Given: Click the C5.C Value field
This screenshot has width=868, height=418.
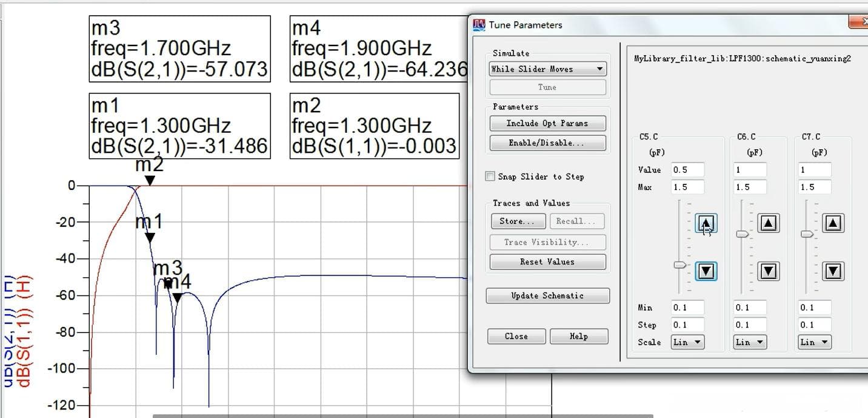Looking at the screenshot, I should (688, 170).
